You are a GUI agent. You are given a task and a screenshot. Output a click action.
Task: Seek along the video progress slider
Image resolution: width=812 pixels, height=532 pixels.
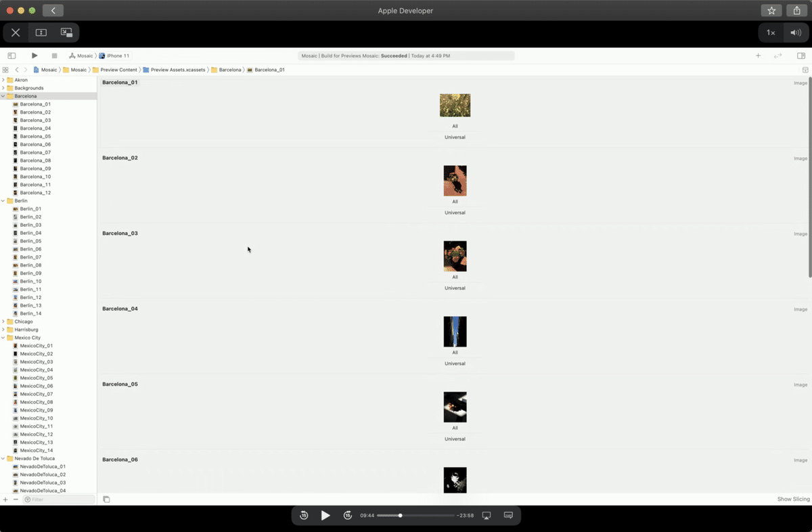click(415, 516)
